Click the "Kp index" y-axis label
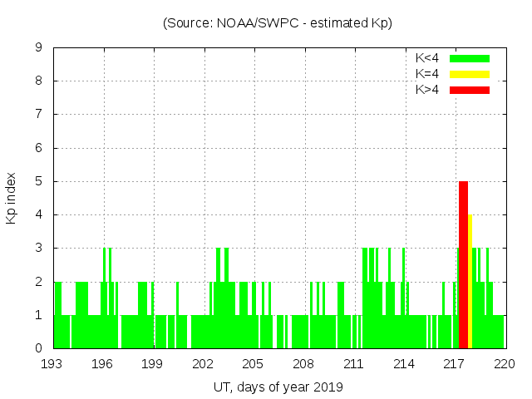Image resolution: width=532 pixels, height=399 pixels. click(x=12, y=198)
